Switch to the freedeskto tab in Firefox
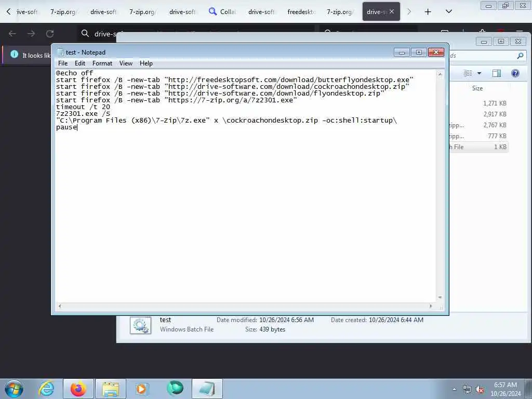This screenshot has width=532, height=399. coord(302,12)
